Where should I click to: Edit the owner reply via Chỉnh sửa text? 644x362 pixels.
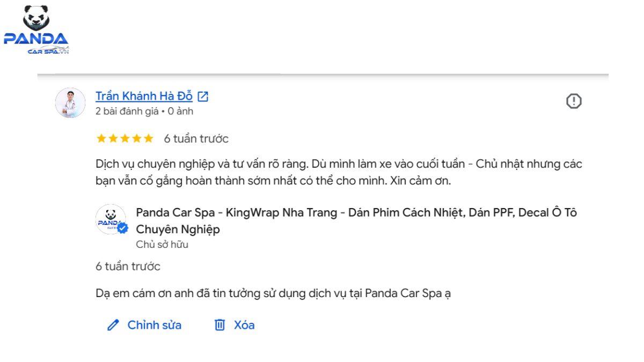[x=155, y=325]
